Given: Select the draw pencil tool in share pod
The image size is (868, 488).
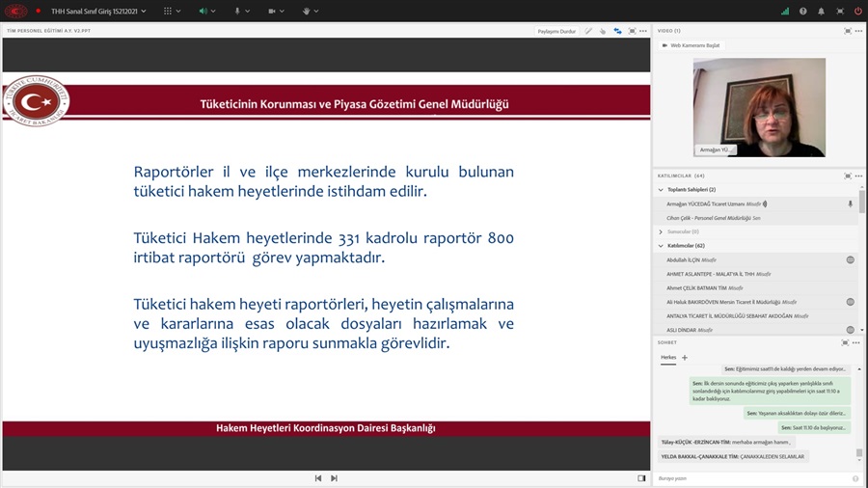Looking at the screenshot, I should point(588,31).
